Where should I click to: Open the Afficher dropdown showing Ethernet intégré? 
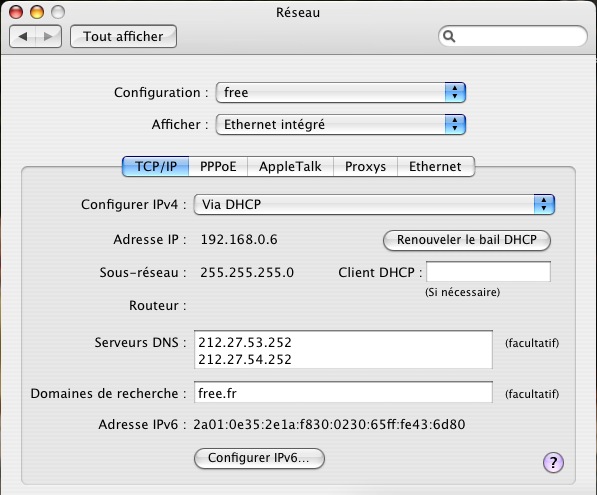pos(340,125)
